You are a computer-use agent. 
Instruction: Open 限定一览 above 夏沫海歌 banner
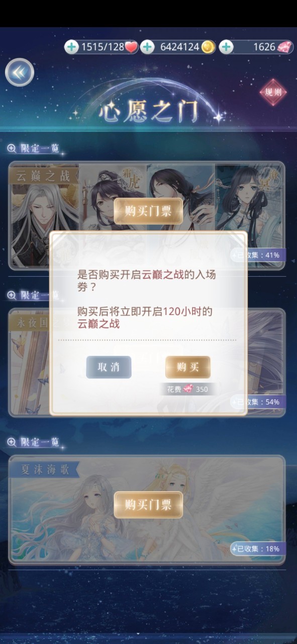pyautogui.click(x=34, y=442)
